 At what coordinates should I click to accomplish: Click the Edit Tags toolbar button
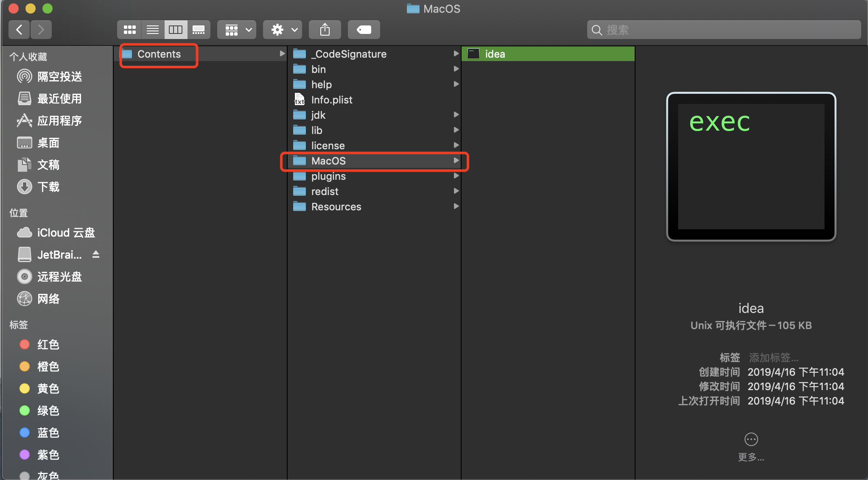coord(364,30)
